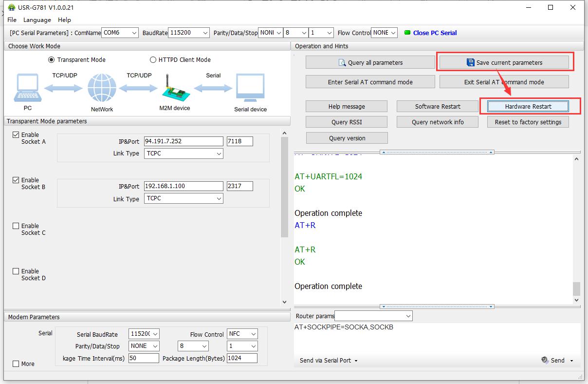This screenshot has height=384, width=588.
Task: Click the log output scrollbar thumb
Action: tap(576, 289)
